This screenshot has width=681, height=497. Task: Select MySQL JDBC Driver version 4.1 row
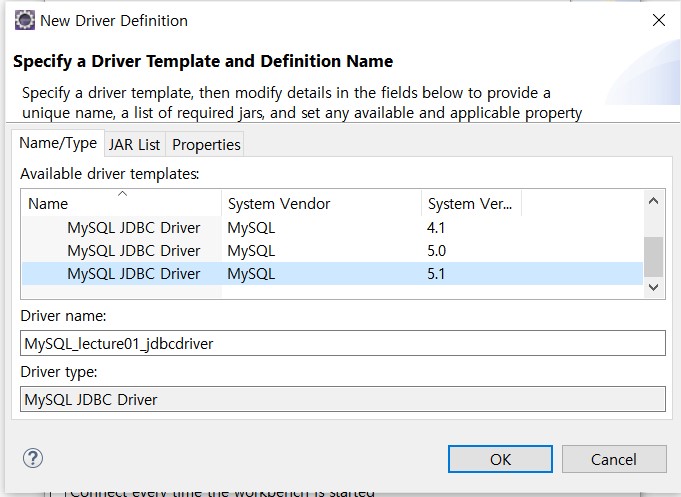[x=332, y=228]
